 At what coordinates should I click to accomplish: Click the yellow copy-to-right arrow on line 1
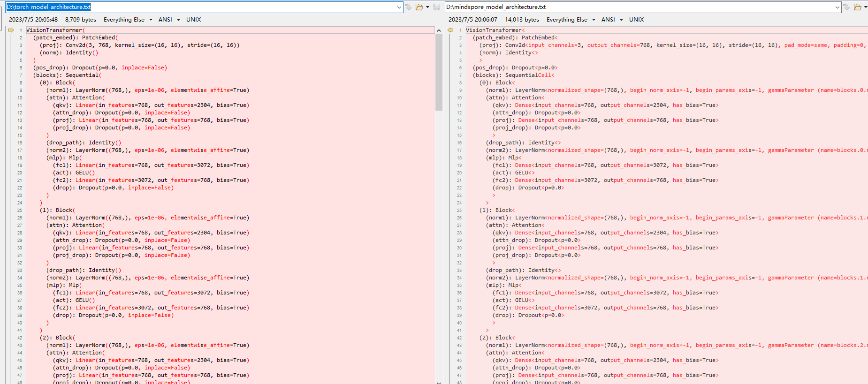pos(11,30)
